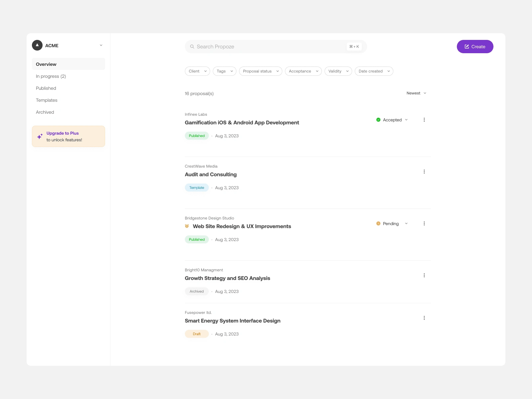Go to In progress section

[51, 76]
